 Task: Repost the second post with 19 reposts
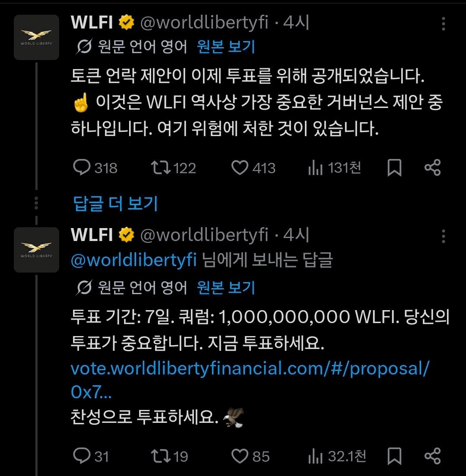coord(161,456)
